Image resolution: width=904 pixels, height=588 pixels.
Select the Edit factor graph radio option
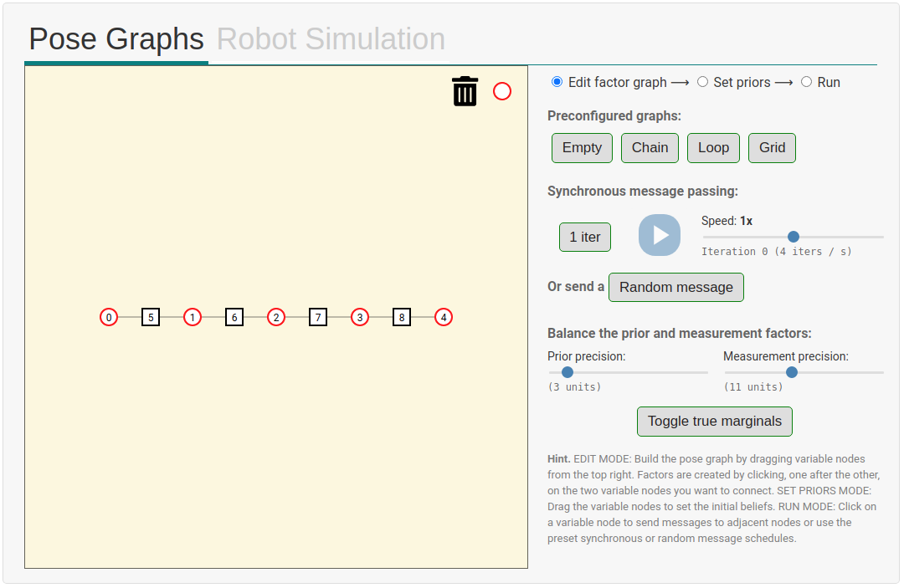pos(557,82)
